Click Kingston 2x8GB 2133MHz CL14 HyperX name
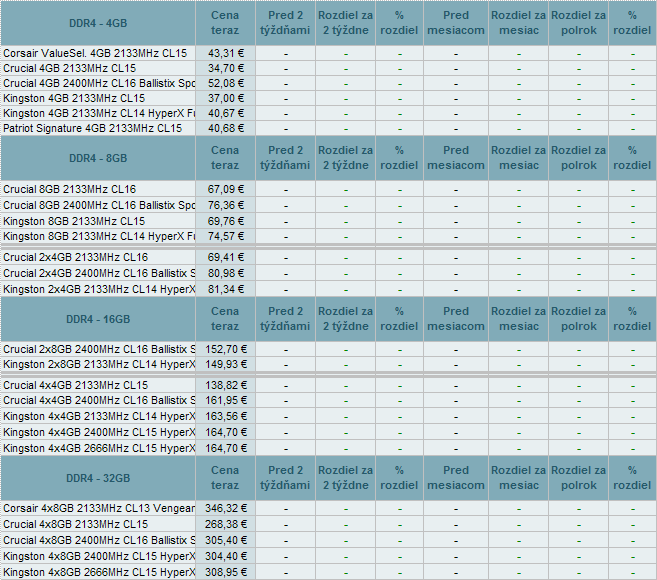 99,364
